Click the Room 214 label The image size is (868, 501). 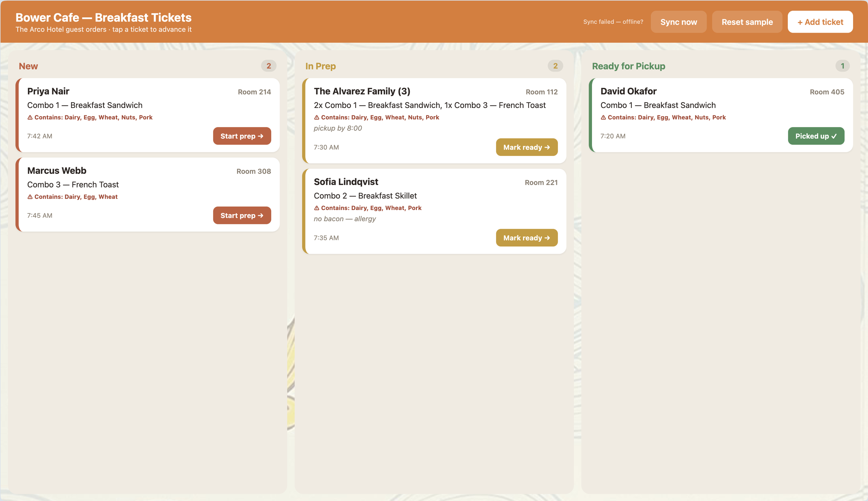tap(254, 92)
